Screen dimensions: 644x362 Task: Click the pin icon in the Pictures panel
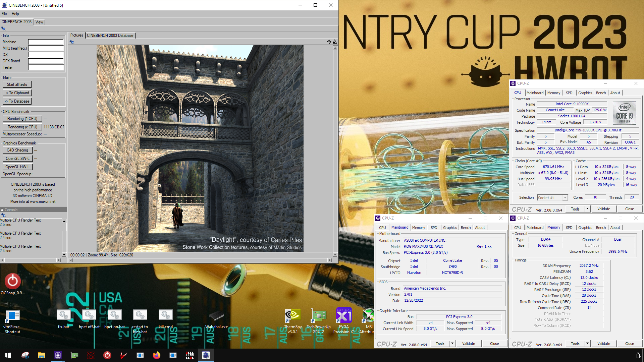[72, 42]
